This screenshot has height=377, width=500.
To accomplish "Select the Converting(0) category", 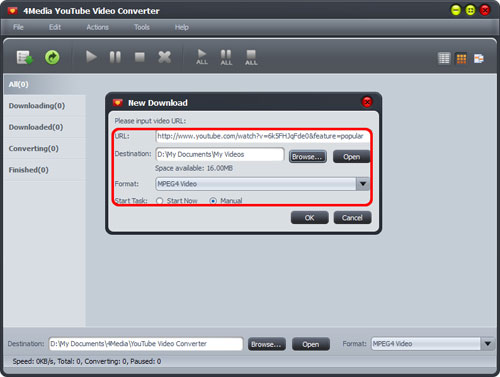I will click(x=45, y=148).
